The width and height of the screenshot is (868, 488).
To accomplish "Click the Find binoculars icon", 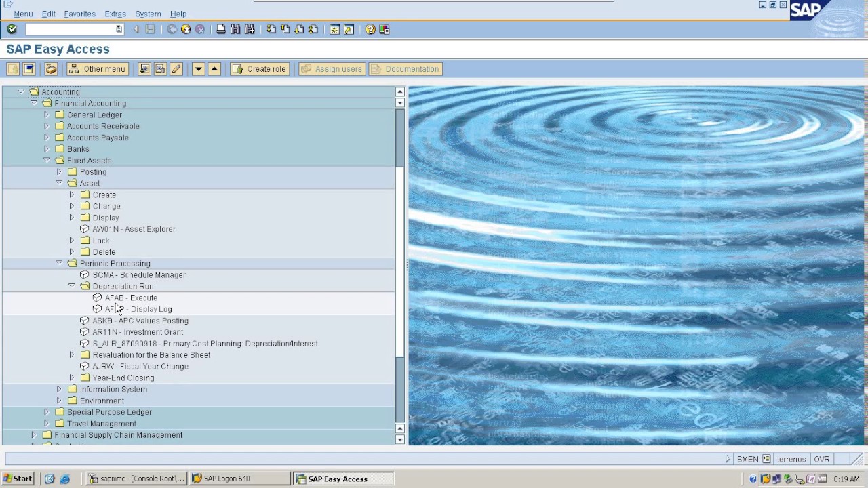I will [235, 29].
